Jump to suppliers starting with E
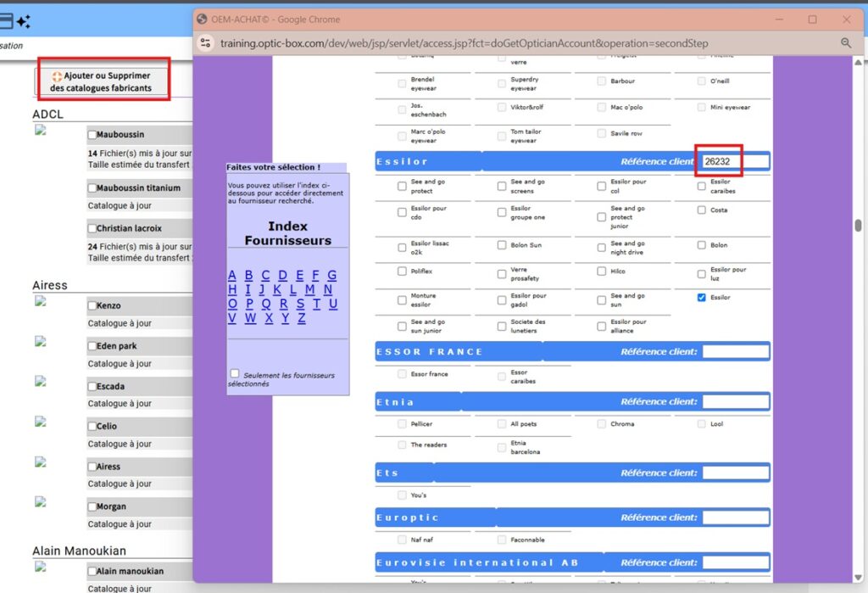Screen dimensions: 868x593 (x=299, y=275)
